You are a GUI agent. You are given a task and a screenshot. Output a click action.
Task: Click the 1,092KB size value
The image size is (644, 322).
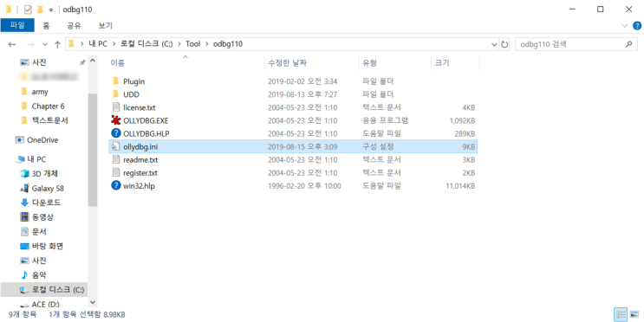[x=461, y=120]
